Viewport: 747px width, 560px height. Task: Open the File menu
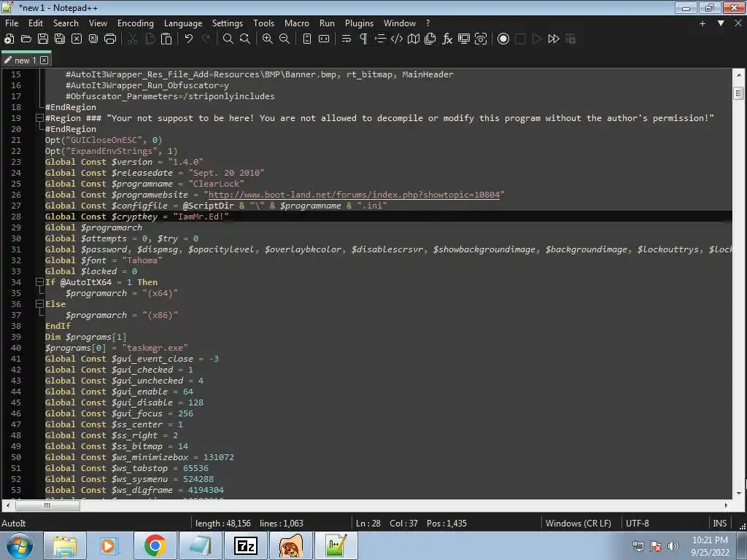[x=12, y=23]
